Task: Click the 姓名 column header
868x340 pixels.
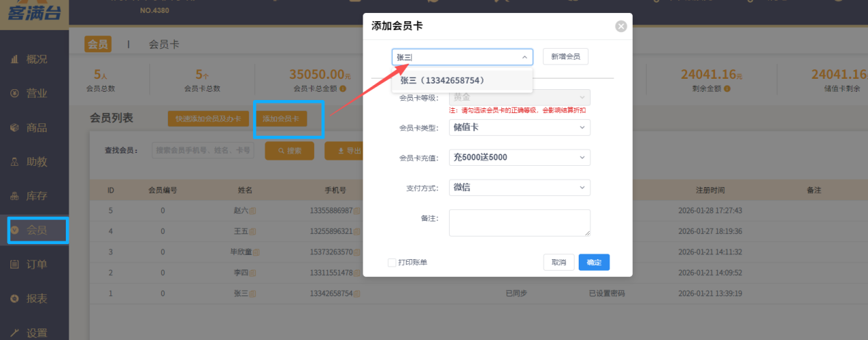Action: point(245,190)
